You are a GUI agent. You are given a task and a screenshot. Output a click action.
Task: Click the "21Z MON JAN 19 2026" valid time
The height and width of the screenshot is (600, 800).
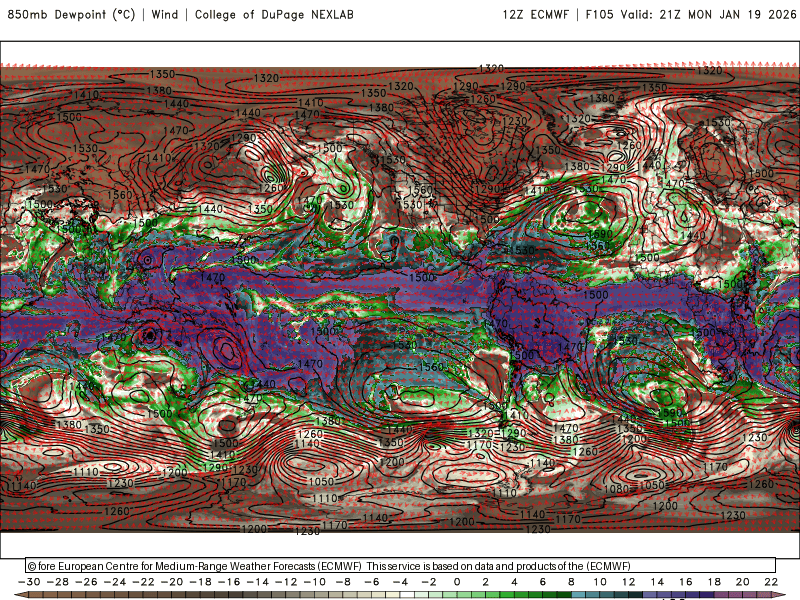(x=728, y=14)
